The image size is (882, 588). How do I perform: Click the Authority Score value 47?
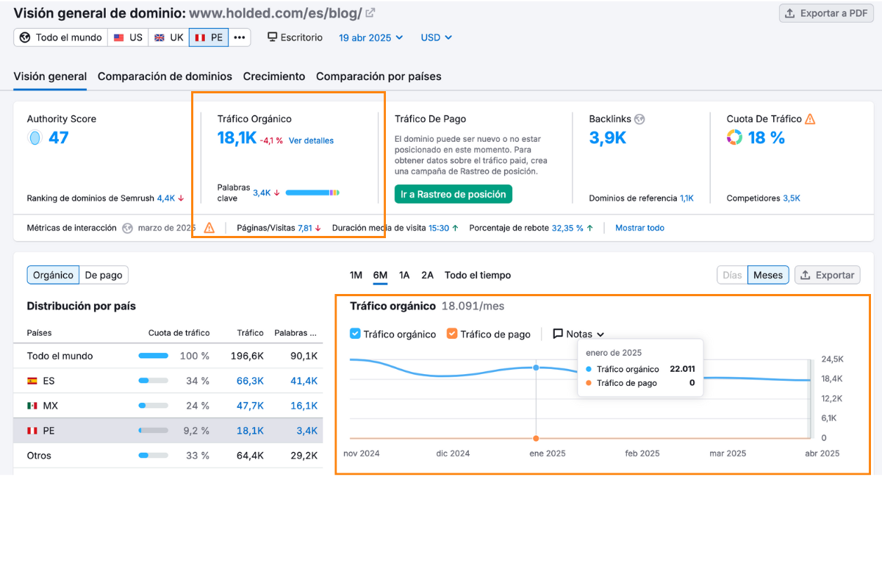click(x=59, y=137)
